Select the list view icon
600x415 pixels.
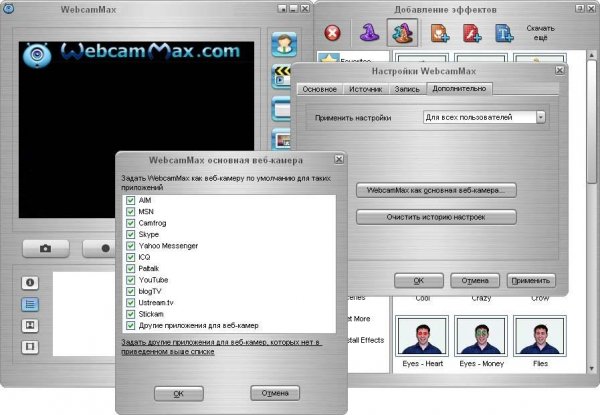pyautogui.click(x=30, y=304)
